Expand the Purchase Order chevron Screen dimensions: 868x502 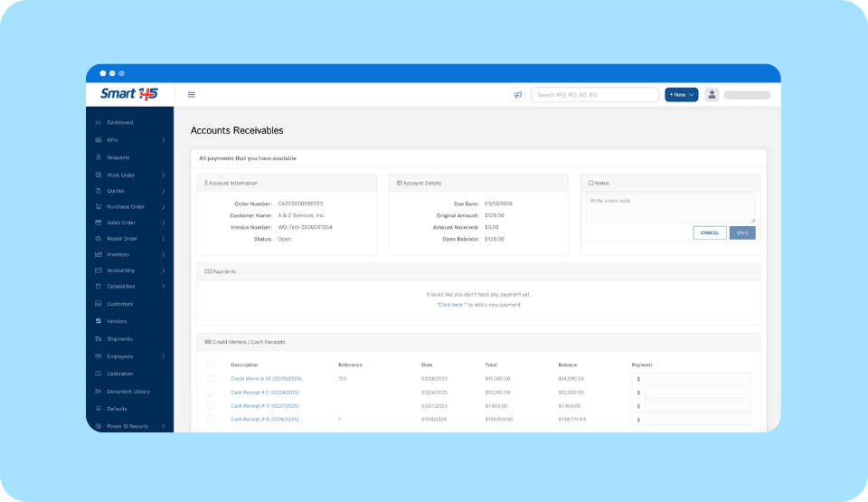[164, 206]
